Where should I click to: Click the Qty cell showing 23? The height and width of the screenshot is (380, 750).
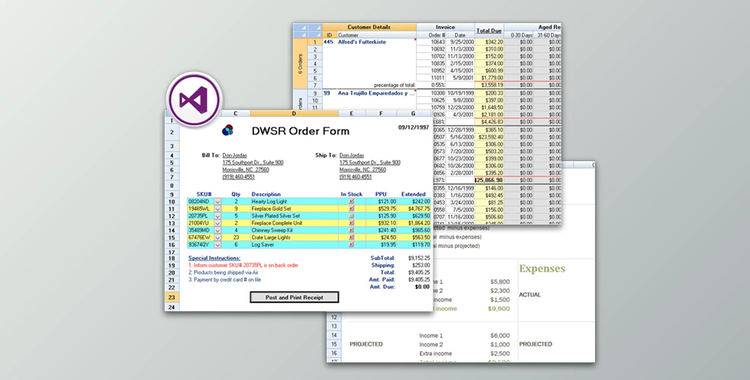click(236, 237)
